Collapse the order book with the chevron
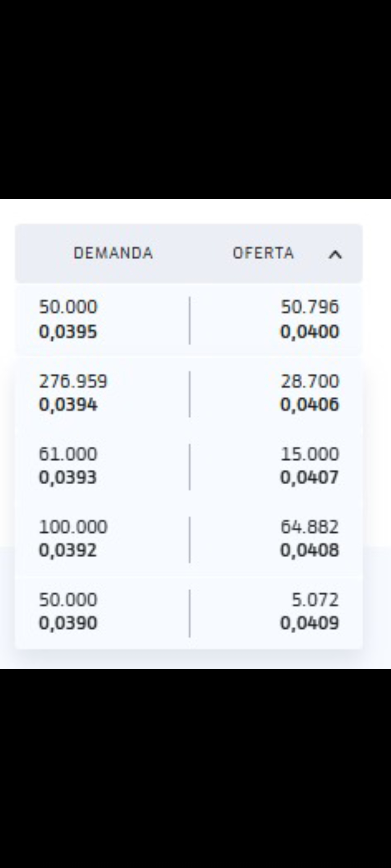Screen dimensions: 391x868 335,255
